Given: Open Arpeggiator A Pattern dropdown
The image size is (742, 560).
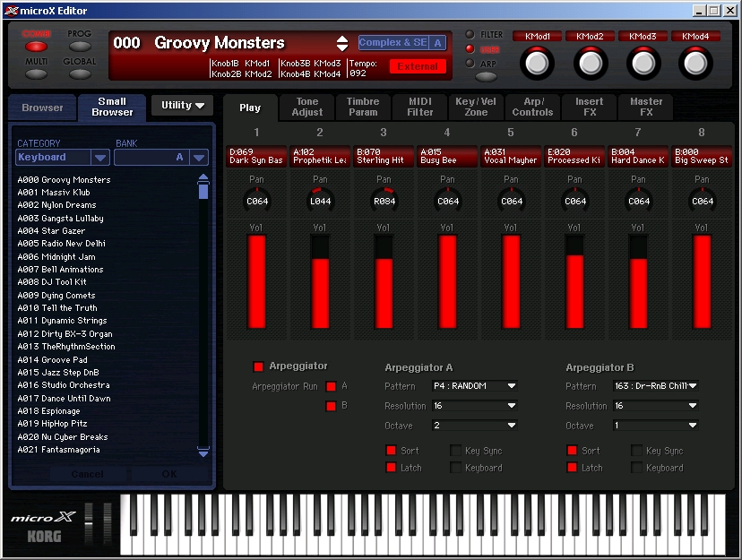Looking at the screenshot, I should (474, 386).
